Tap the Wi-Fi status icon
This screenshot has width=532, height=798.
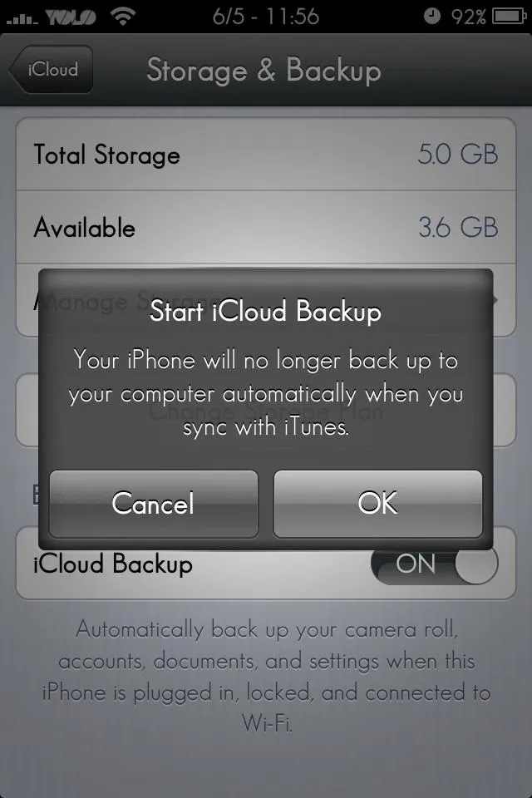(x=123, y=17)
